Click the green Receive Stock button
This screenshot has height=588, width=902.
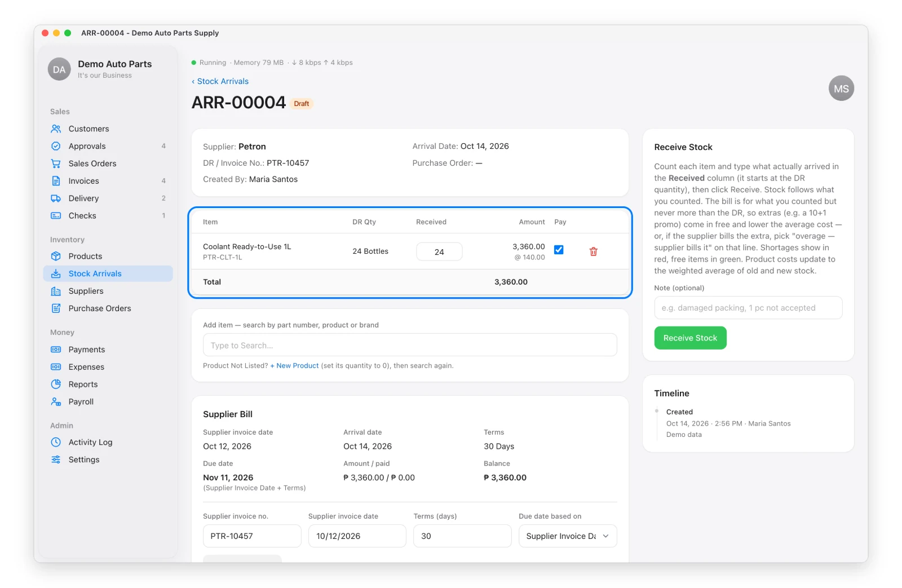[690, 338]
